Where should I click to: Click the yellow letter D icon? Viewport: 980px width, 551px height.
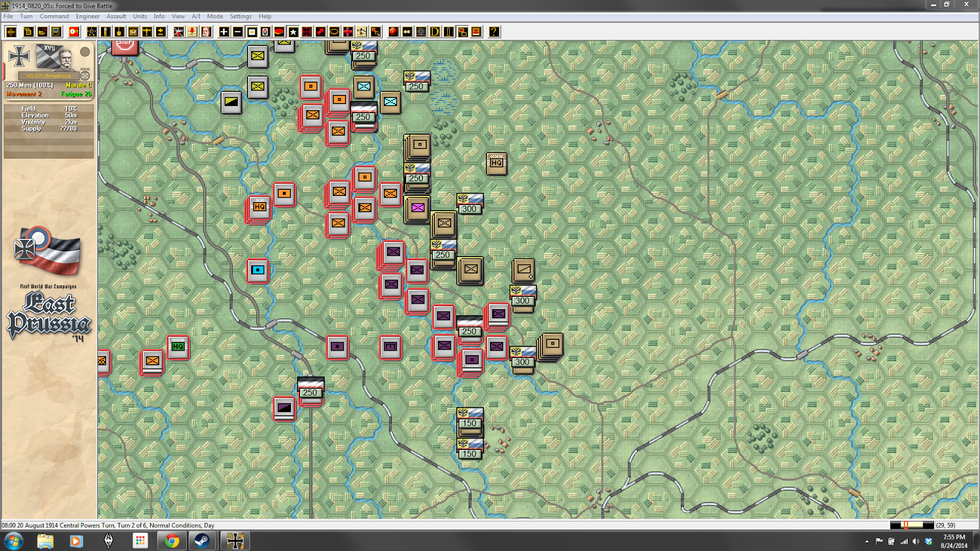pos(435,32)
